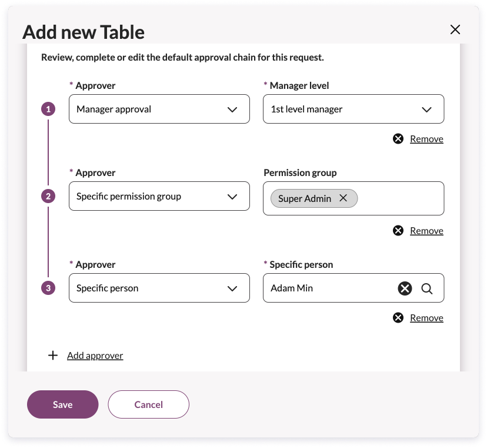Viewport: 487px width, 448px height.
Task: Click remove icon for third approver
Action: [x=398, y=318]
